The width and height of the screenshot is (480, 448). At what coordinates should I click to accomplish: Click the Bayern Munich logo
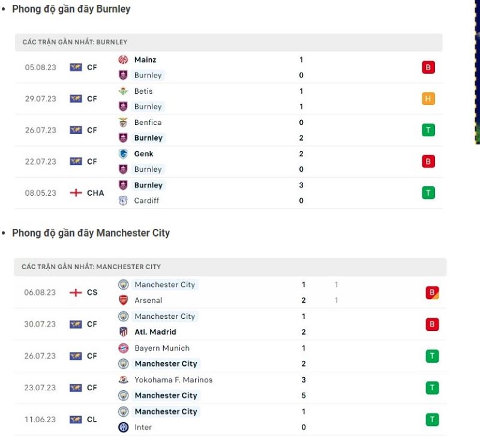[x=125, y=348]
